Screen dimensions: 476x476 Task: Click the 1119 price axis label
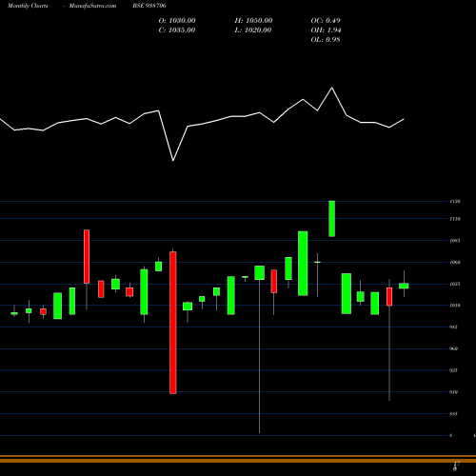[x=455, y=219]
